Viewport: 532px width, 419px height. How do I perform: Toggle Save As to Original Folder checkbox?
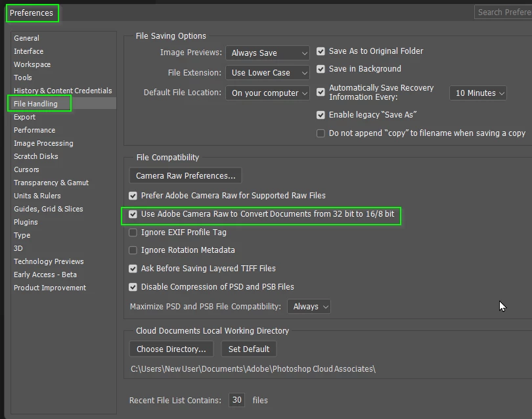point(321,51)
